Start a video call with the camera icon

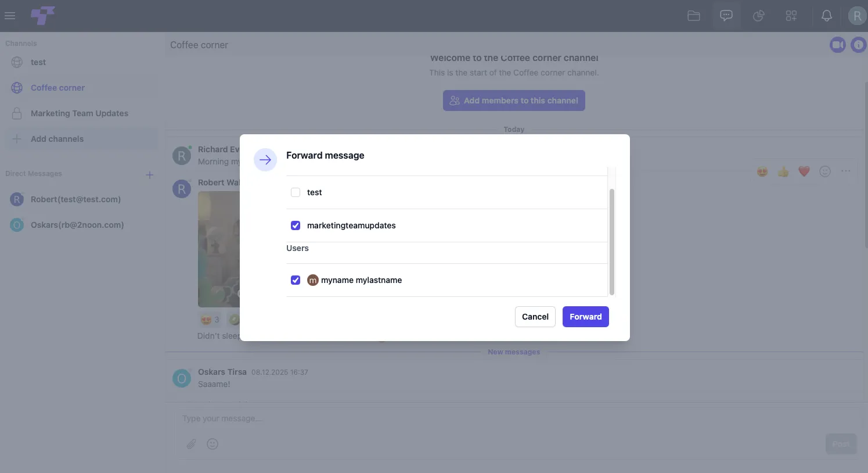pos(837,45)
